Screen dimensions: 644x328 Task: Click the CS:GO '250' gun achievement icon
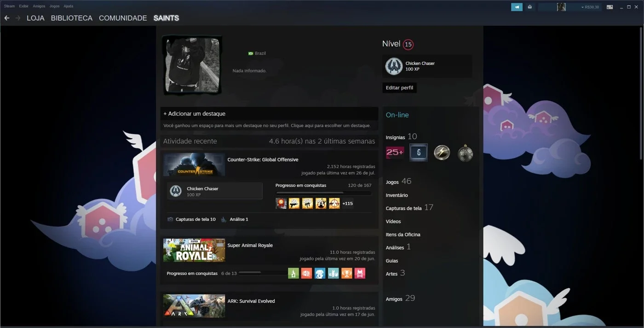click(308, 203)
